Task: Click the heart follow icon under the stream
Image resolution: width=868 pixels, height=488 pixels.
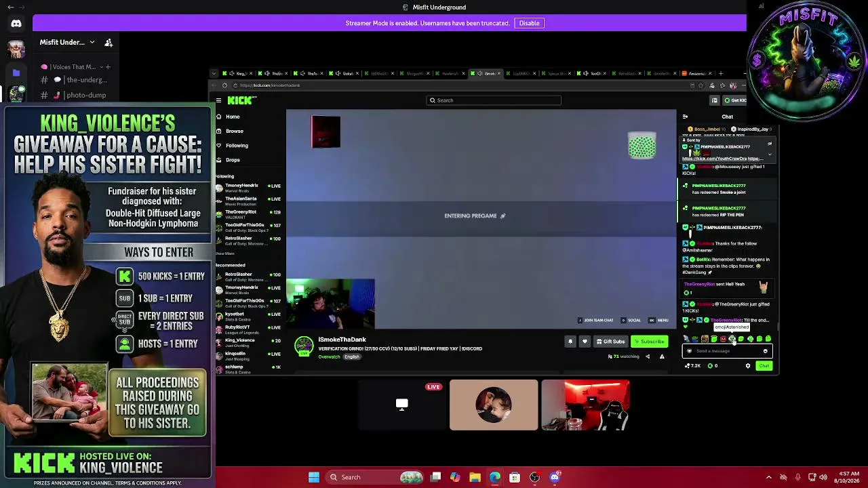Action: pos(585,342)
